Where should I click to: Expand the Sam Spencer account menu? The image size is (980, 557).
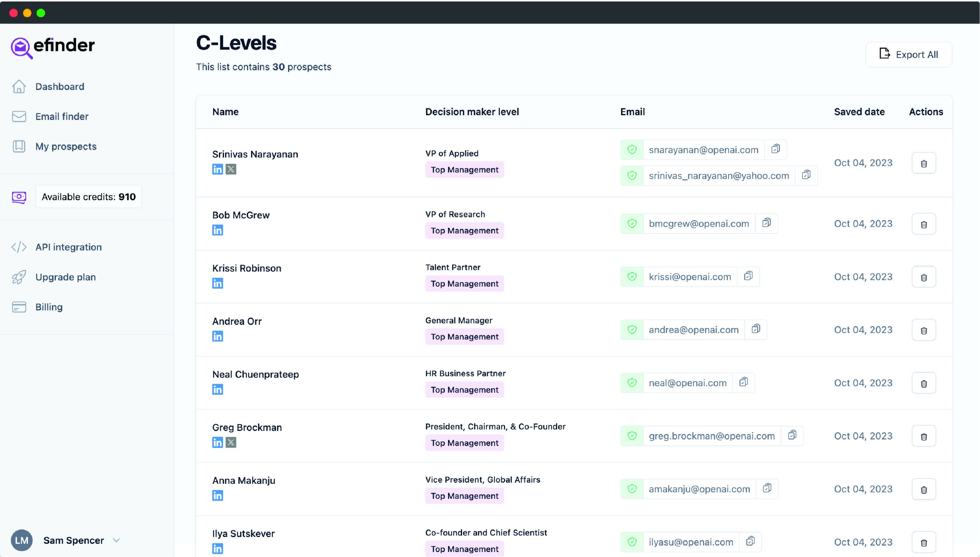pos(116,540)
